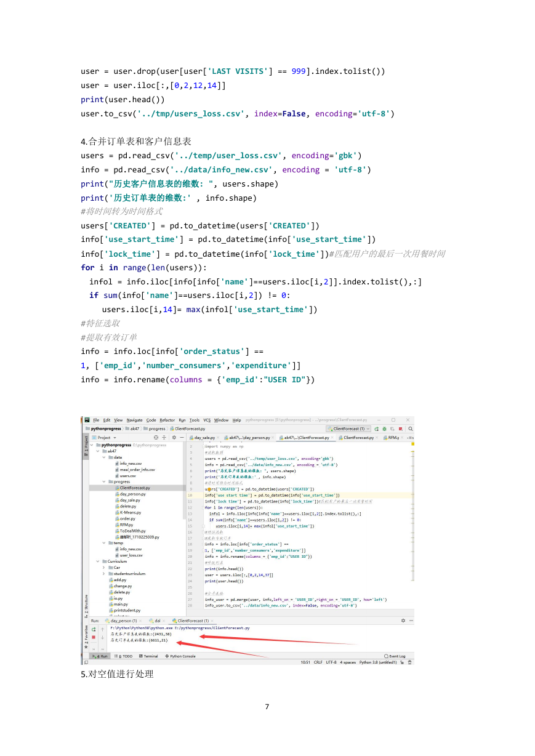
Task: Open the Refactor menu
Action: click(x=167, y=420)
